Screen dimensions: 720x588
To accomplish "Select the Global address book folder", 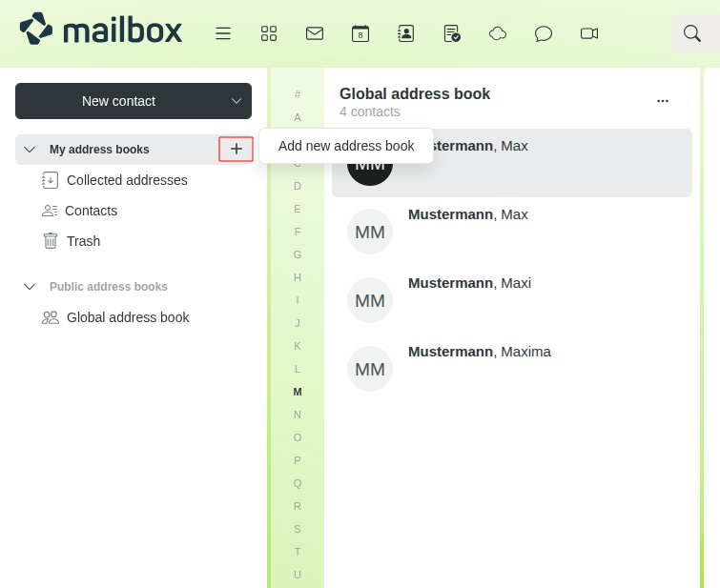I will (127, 317).
